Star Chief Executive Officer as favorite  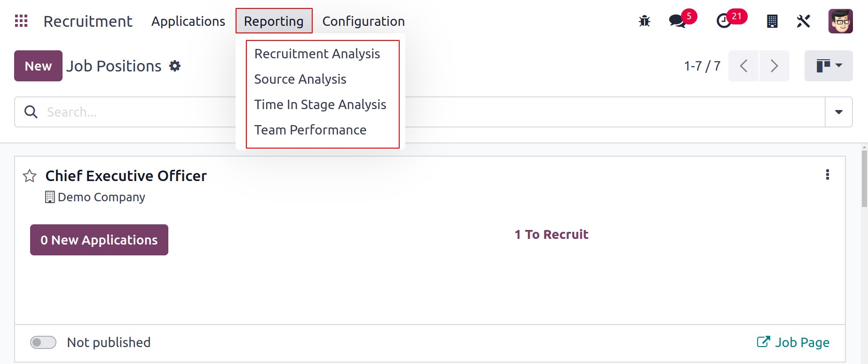[30, 176]
